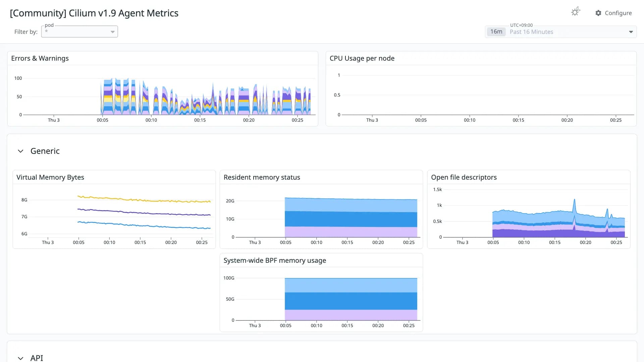The width and height of the screenshot is (644, 362).
Task: Click the empty CPU Usage per node graph
Action: pyautogui.click(x=488, y=95)
